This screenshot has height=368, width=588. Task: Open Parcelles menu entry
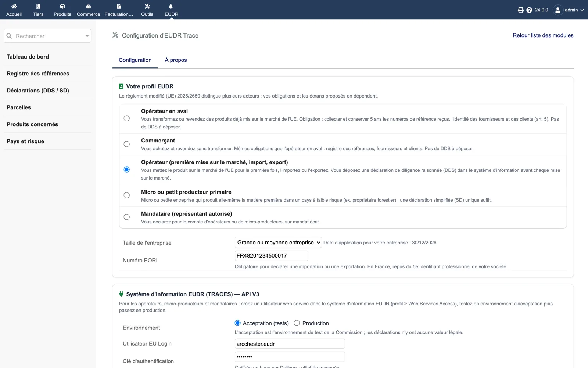point(19,107)
